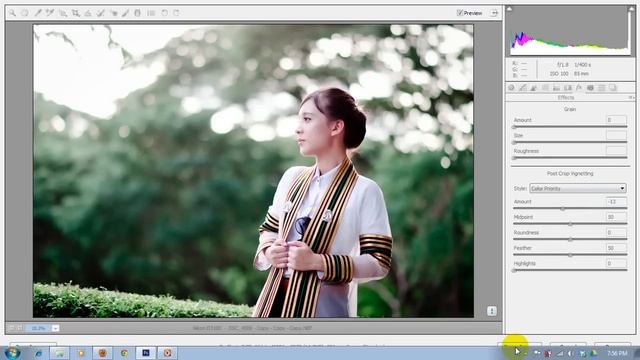Image resolution: width=640 pixels, height=360 pixels.
Task: Click the Grain Amount slider
Action: pos(570,127)
